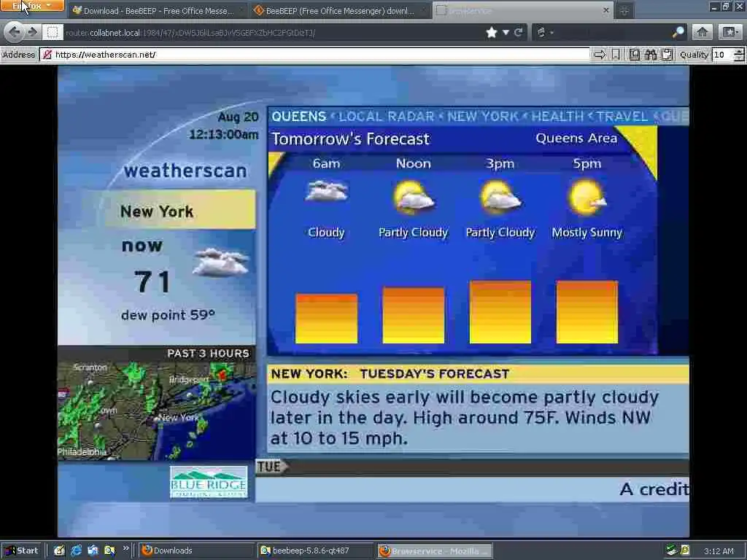Click the Browservice find binoculars icon
The height and width of the screenshot is (560, 747).
pos(650,55)
